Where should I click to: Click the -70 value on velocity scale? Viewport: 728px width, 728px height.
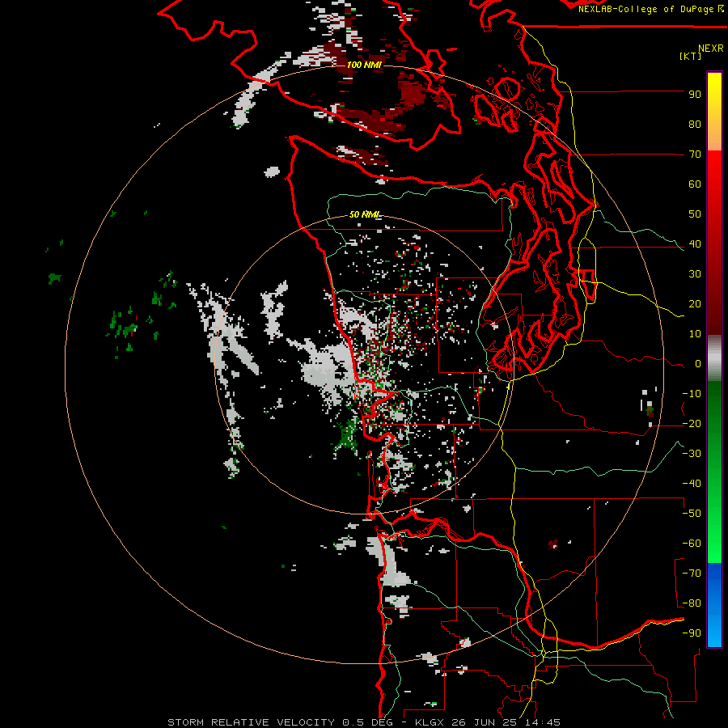click(692, 574)
